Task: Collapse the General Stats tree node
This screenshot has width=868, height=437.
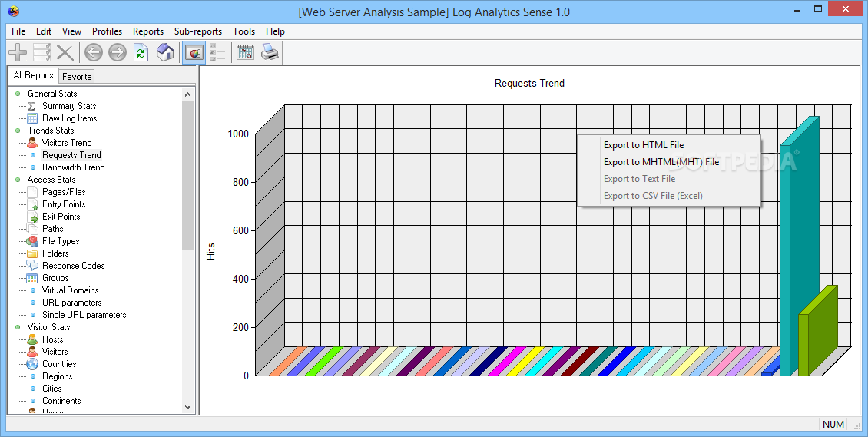Action: pyautogui.click(x=18, y=94)
